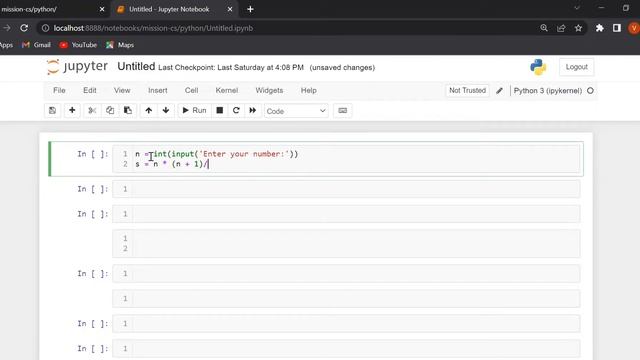
Task: Open the browser zoom magnifier icon
Action: pos(544,28)
